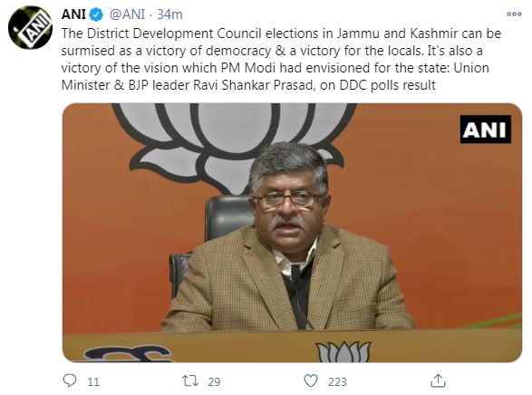Click the small lotus logo on podium

(343, 352)
